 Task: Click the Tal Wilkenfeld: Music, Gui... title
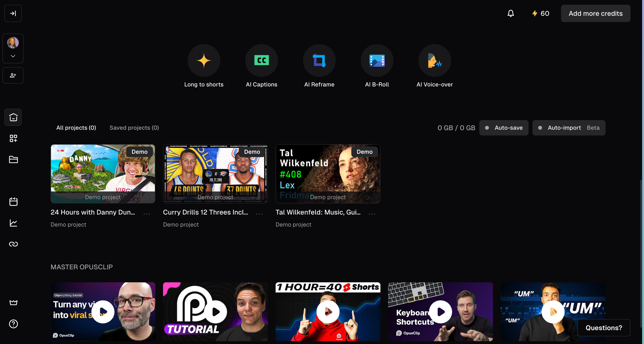[318, 212]
